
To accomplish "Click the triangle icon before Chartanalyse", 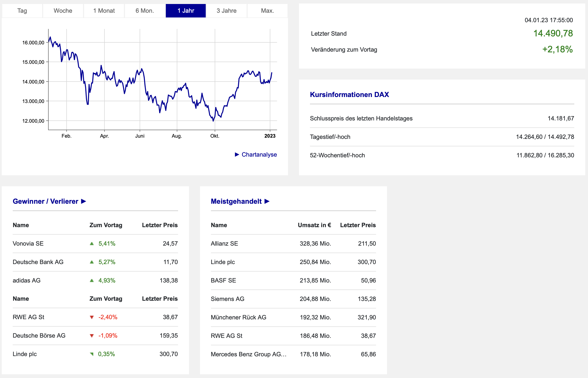I will 237,155.
